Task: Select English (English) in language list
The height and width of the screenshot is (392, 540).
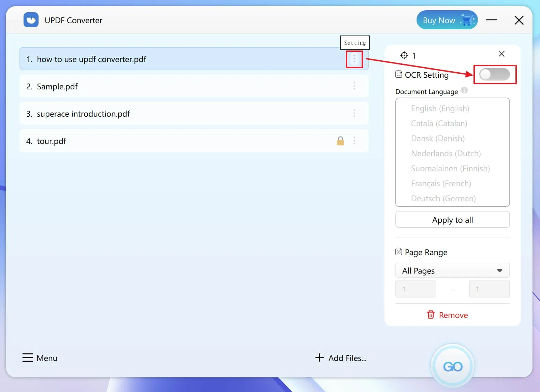Action: (440, 108)
